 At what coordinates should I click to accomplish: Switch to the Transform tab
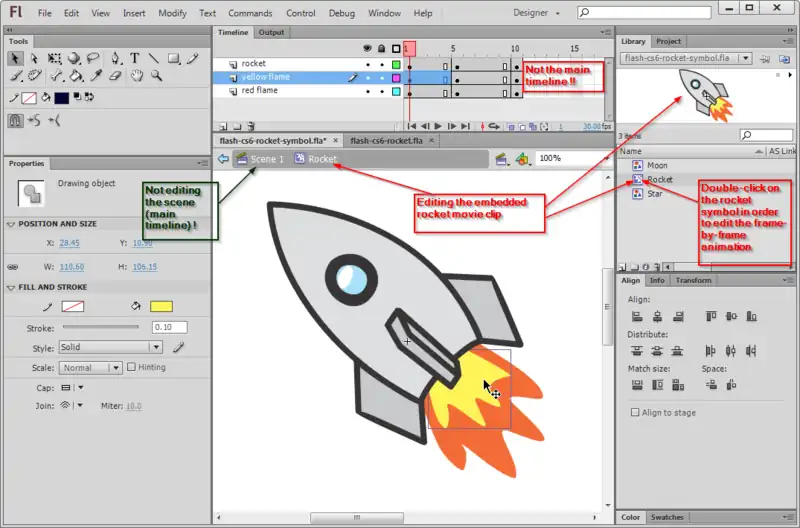click(692, 280)
